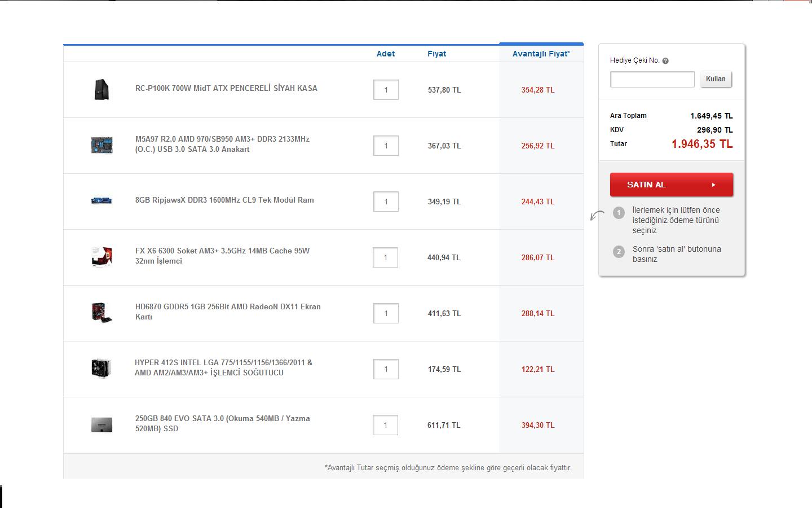The image size is (812, 508).
Task: Edit quantity for HD6870 graphics card
Action: (386, 313)
